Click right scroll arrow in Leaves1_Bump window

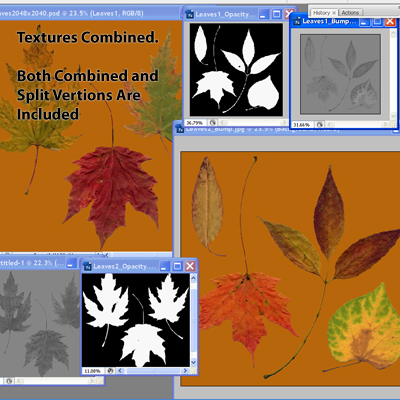tap(386, 125)
